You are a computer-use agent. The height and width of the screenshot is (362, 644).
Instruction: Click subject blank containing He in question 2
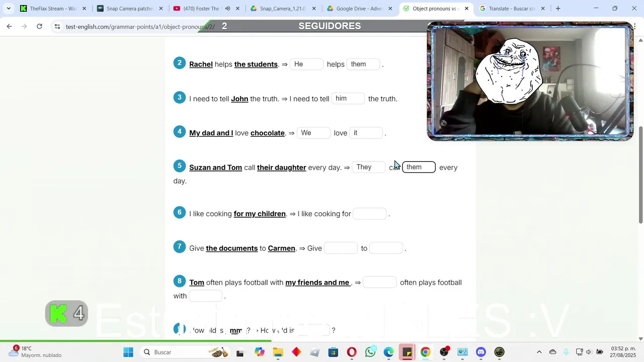306,64
